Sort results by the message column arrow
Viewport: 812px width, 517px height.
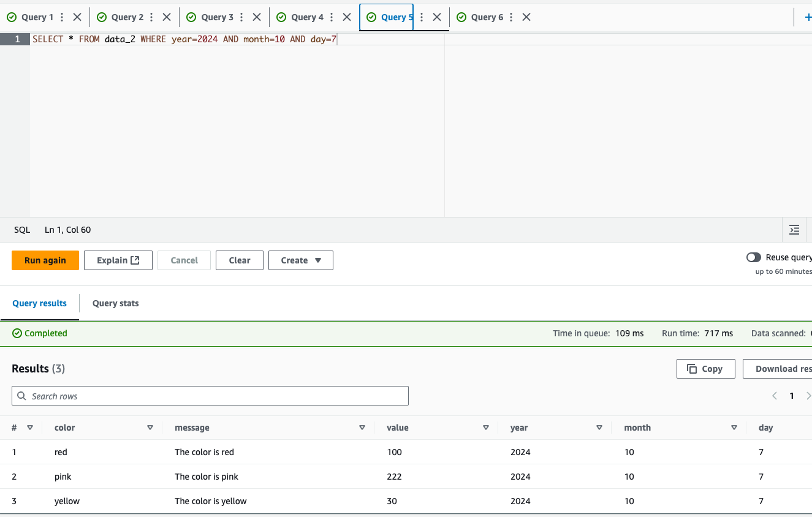362,428
